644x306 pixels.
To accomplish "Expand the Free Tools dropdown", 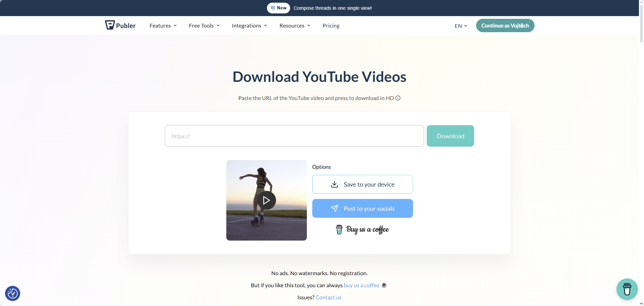I will point(204,25).
